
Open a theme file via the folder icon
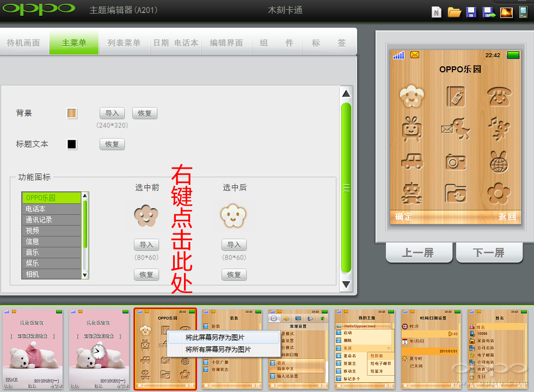454,13
